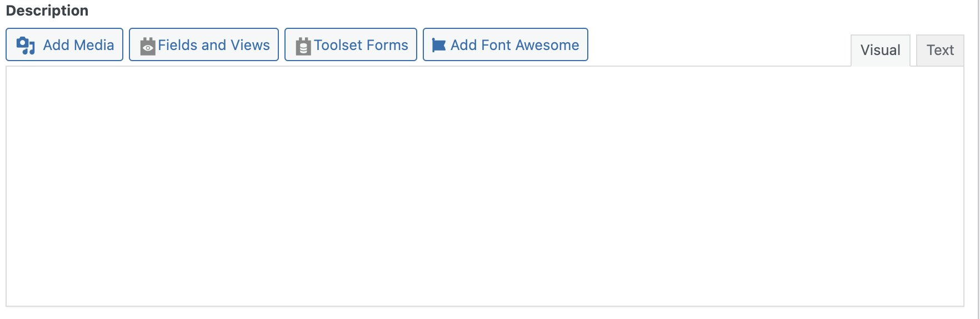Click the 'Toolset Forms' text label
Image resolution: width=980 pixels, height=319 pixels.
pyautogui.click(x=361, y=45)
